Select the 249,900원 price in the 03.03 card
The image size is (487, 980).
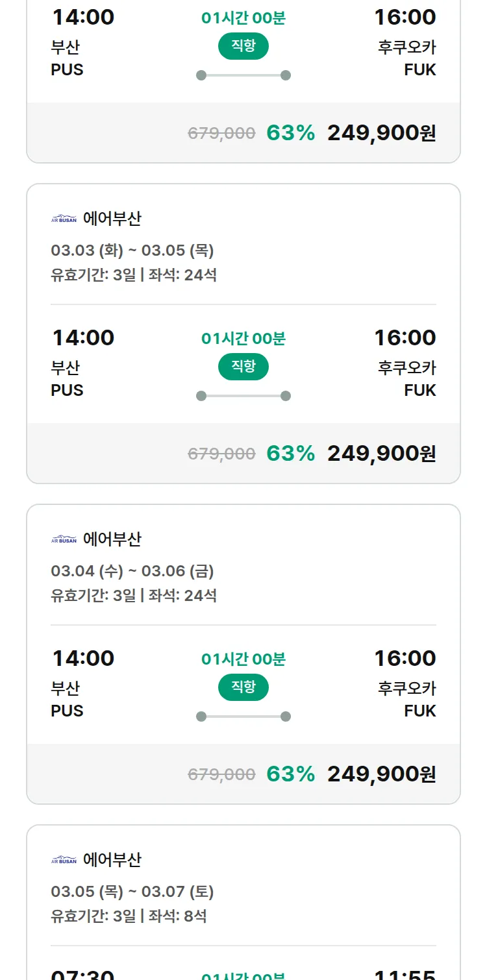pyautogui.click(x=381, y=453)
